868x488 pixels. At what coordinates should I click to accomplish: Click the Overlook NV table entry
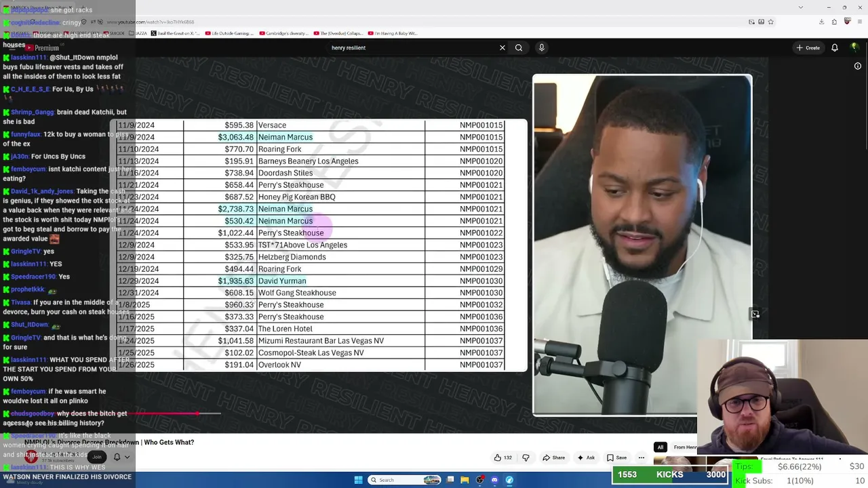pos(279,365)
